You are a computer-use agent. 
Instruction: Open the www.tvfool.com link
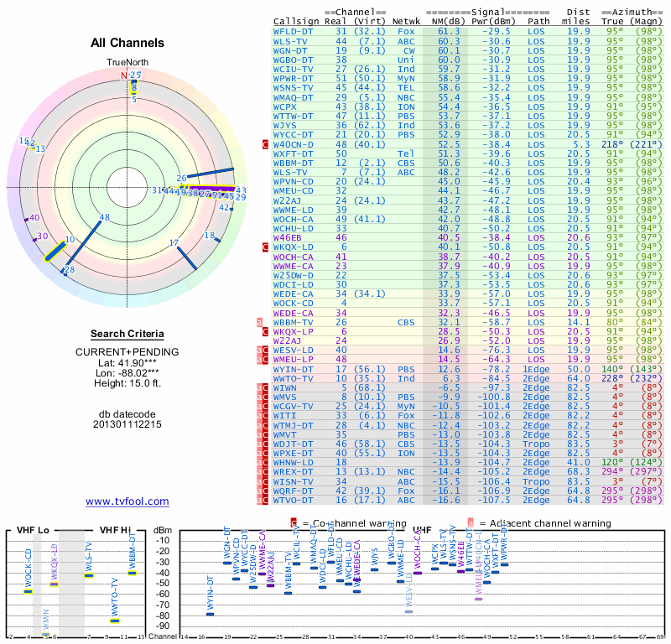[127, 501]
